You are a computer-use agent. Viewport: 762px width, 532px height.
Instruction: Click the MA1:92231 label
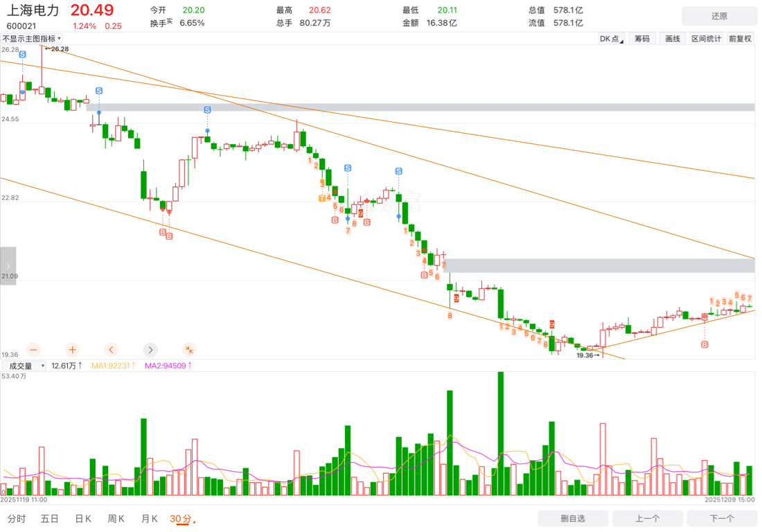(x=113, y=366)
